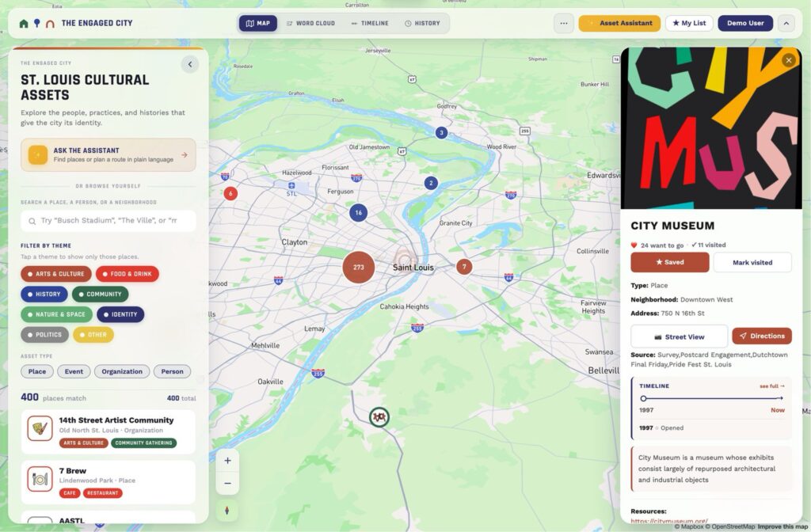The height and width of the screenshot is (532, 811).
Task: Click the 273 cluster marker
Action: [359, 268]
